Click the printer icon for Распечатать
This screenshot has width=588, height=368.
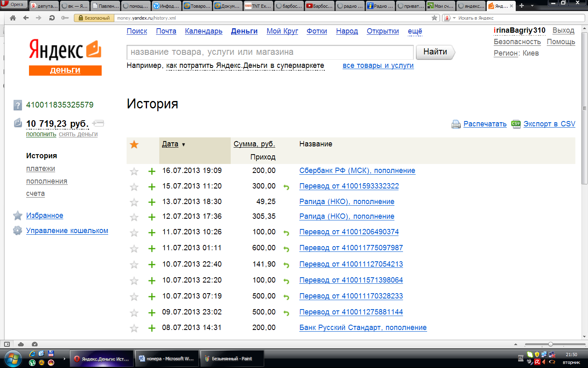[456, 124]
